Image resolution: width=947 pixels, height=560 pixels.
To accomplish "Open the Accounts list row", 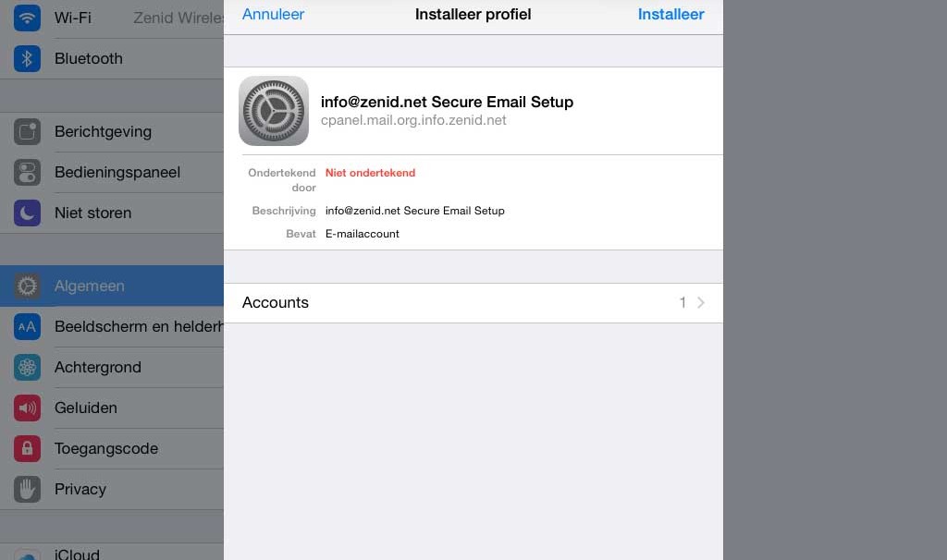I will (473, 303).
